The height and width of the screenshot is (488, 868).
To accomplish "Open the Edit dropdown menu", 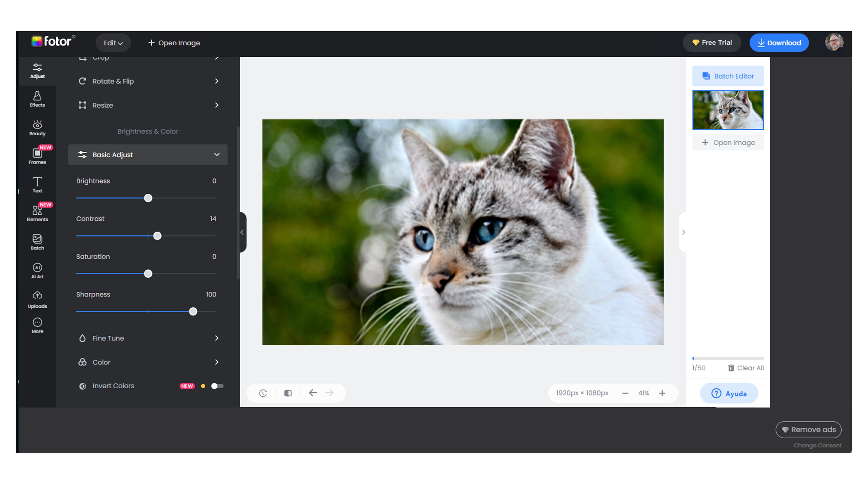I will [113, 43].
